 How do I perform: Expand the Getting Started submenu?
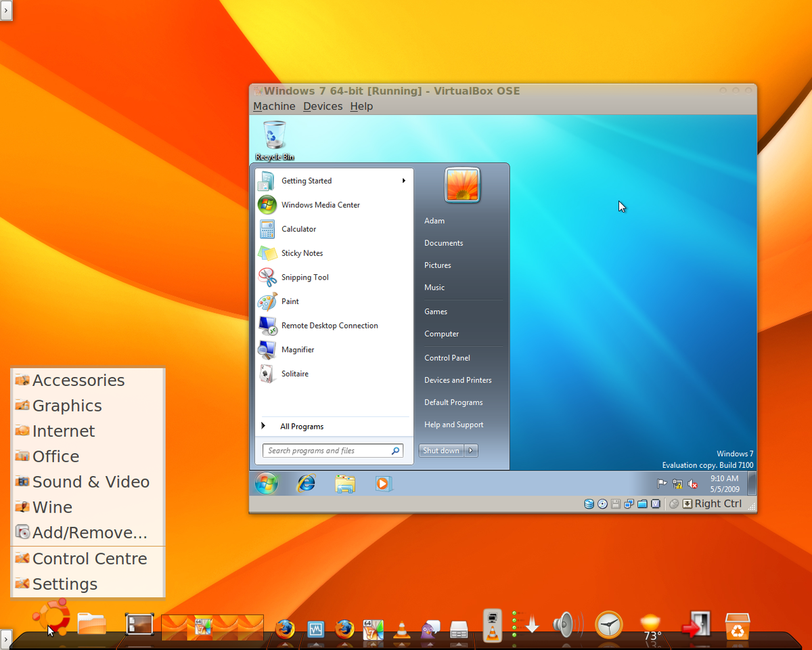403,181
